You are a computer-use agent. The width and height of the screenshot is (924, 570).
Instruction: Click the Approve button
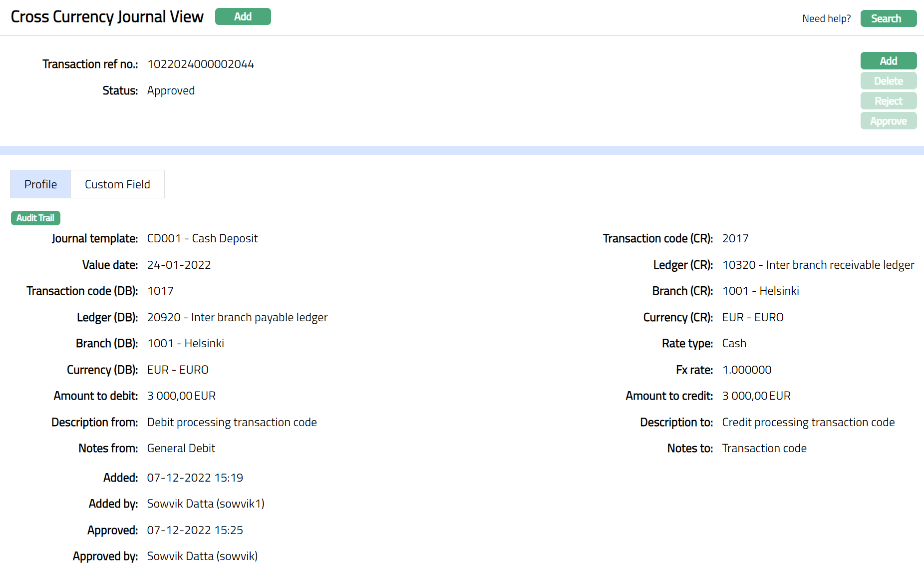tap(888, 121)
